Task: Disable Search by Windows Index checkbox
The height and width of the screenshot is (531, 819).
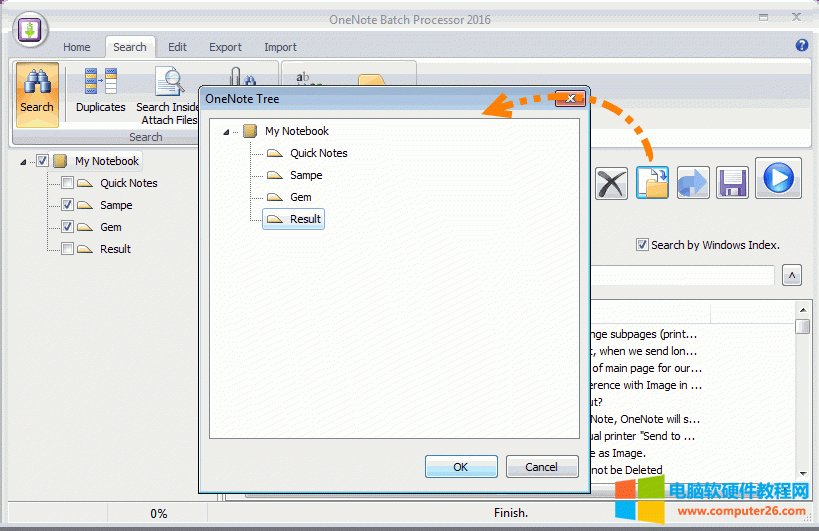Action: coord(642,245)
